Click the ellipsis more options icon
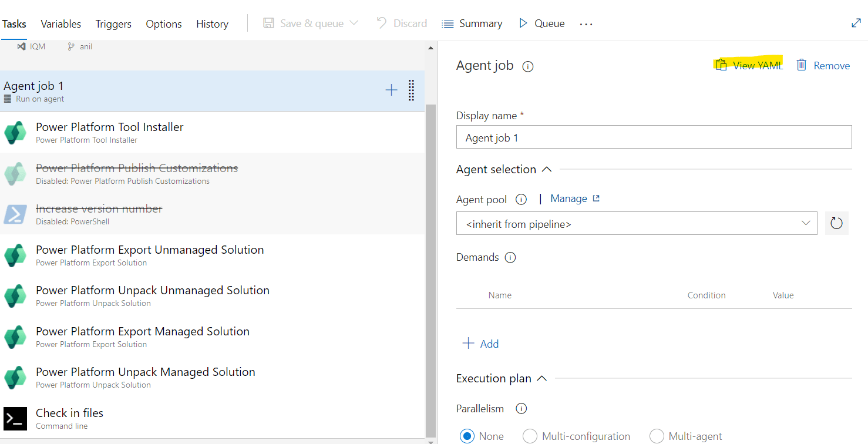 (x=586, y=23)
